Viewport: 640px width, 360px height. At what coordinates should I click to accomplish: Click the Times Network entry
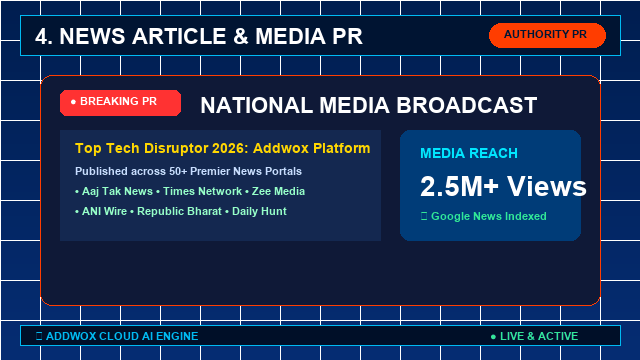[202, 191]
